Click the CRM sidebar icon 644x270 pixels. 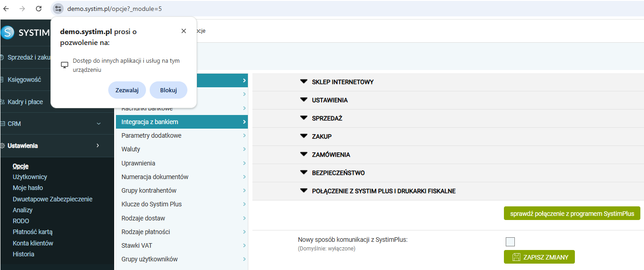click(2, 124)
